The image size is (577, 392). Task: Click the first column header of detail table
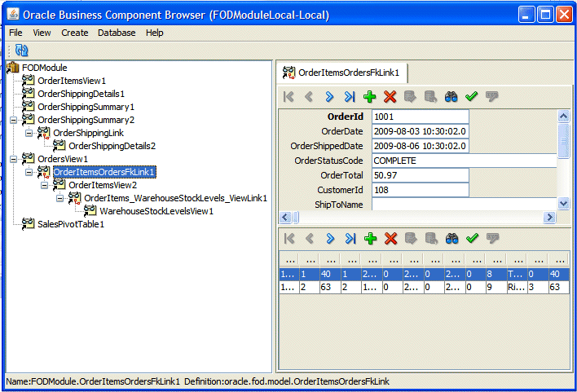coord(290,261)
